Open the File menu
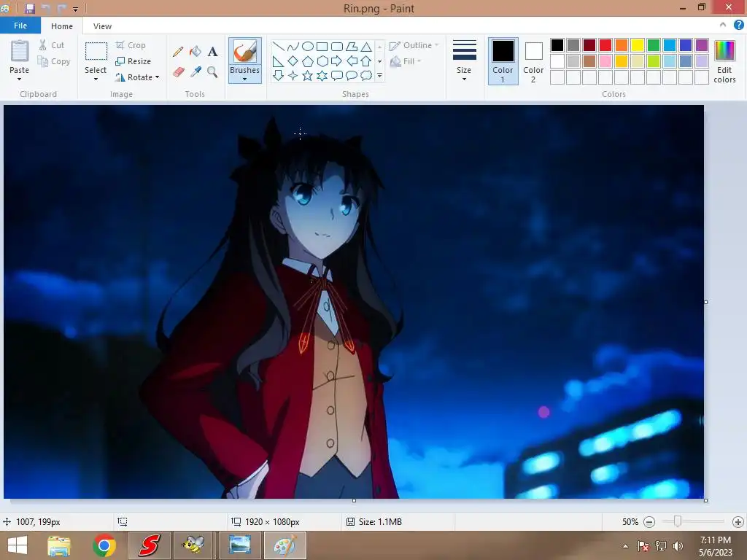 click(20, 26)
